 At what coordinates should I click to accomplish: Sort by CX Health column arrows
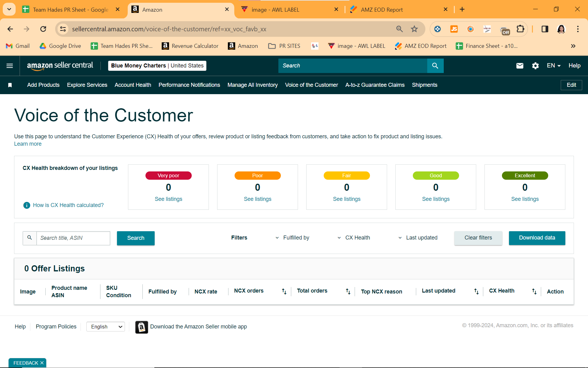534,291
